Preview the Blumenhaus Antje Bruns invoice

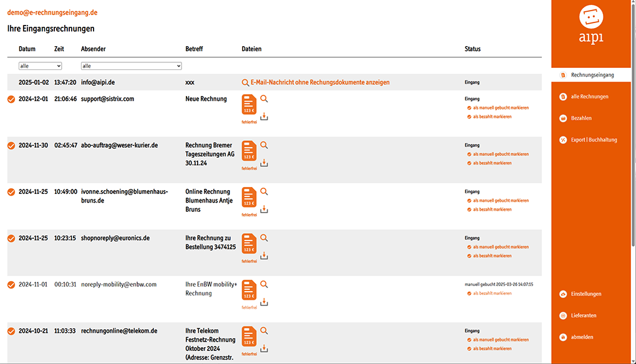click(x=264, y=191)
